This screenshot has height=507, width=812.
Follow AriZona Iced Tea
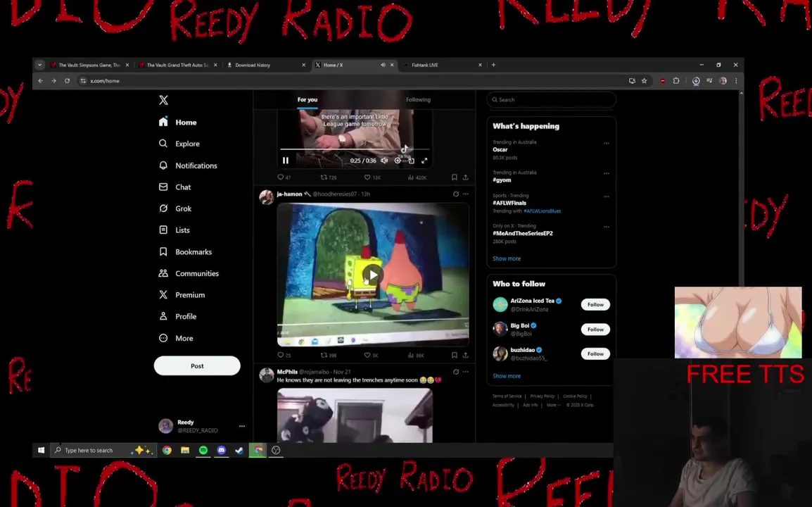[x=595, y=304]
